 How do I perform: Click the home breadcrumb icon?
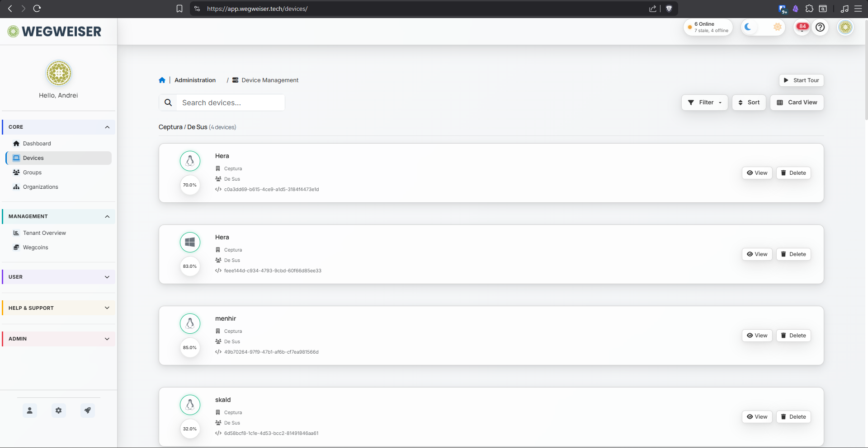(162, 80)
